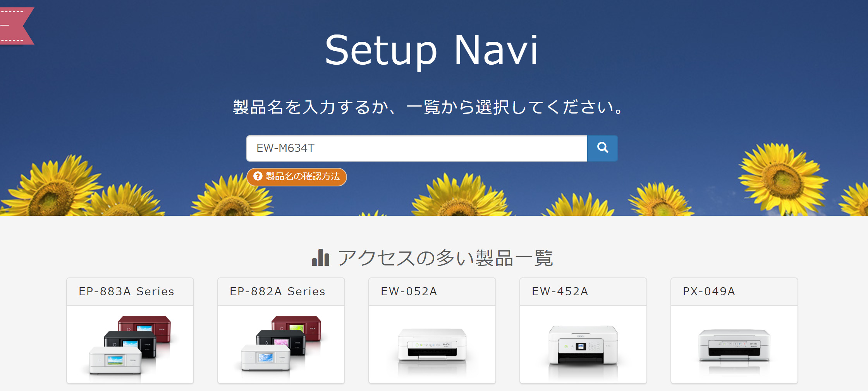The width and height of the screenshot is (868, 391).
Task: Click the アクセスの多い製品一覧 heading text
Action: [445, 258]
